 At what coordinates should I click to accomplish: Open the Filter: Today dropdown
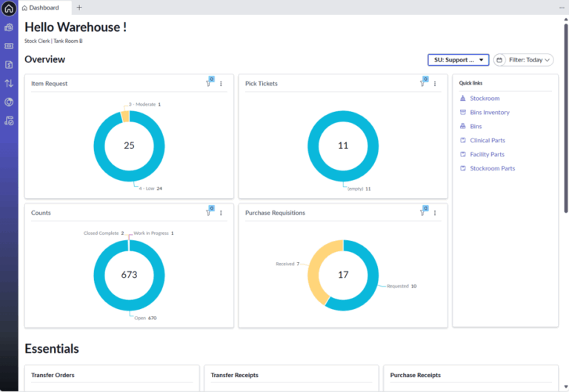[x=529, y=60]
